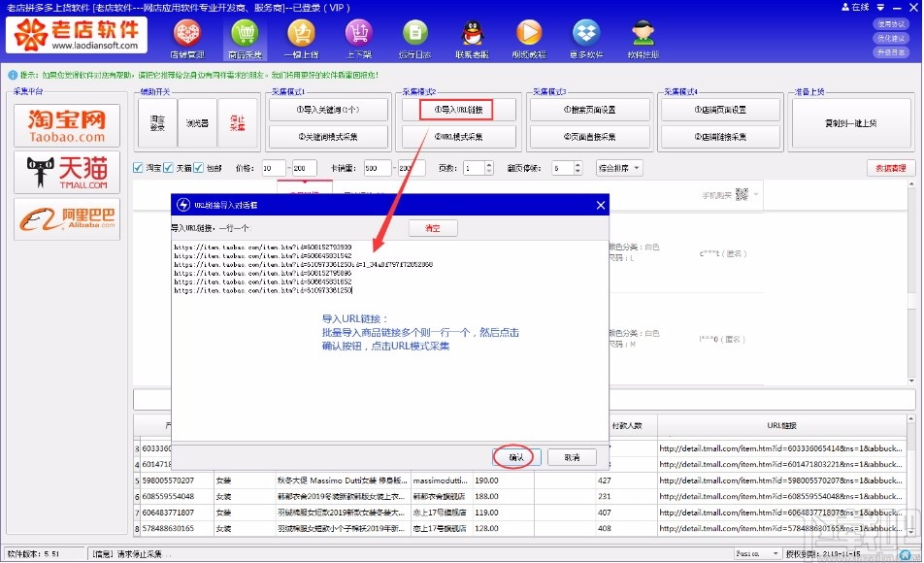924x563 pixels.
Task: Click the 使用协议 usage agreement button
Action: [891, 24]
